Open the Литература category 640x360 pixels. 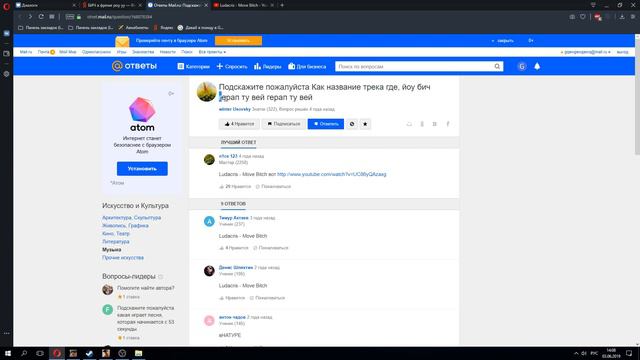[x=116, y=242]
